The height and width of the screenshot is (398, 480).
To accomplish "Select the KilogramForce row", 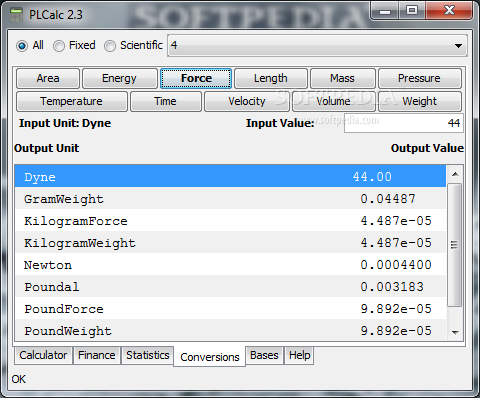I will pyautogui.click(x=230, y=220).
